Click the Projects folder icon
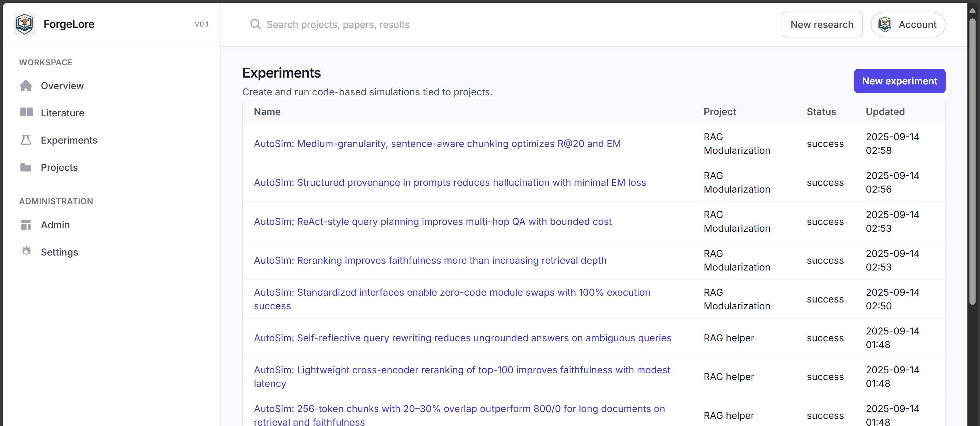Image resolution: width=980 pixels, height=426 pixels. [26, 167]
